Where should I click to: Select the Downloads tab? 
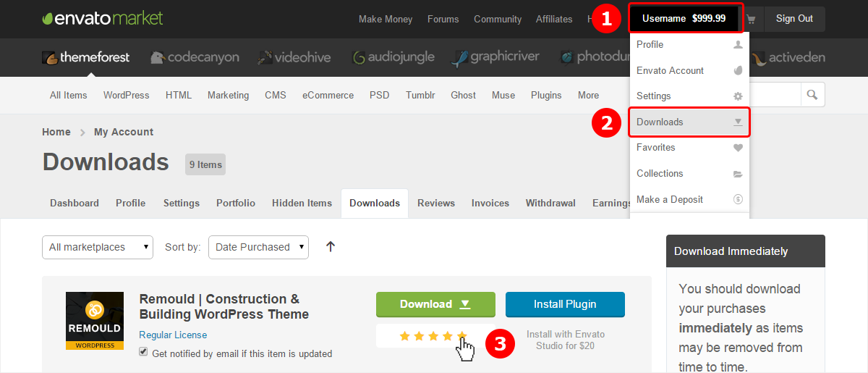coord(375,204)
